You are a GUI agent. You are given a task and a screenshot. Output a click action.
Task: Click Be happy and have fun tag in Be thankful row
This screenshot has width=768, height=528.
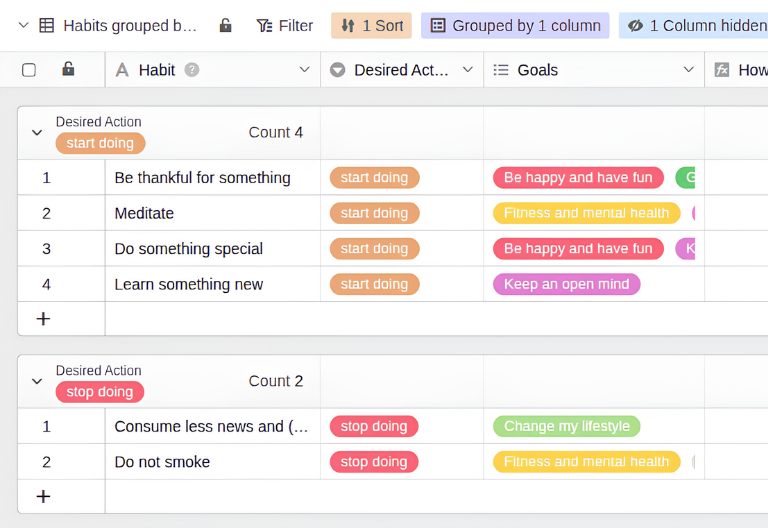578,177
